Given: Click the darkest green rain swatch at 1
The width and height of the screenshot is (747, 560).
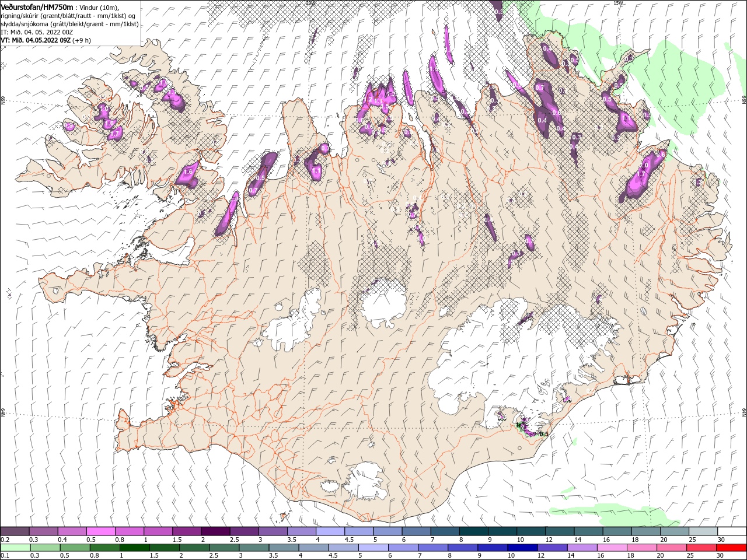Looking at the screenshot, I should coord(134,548).
